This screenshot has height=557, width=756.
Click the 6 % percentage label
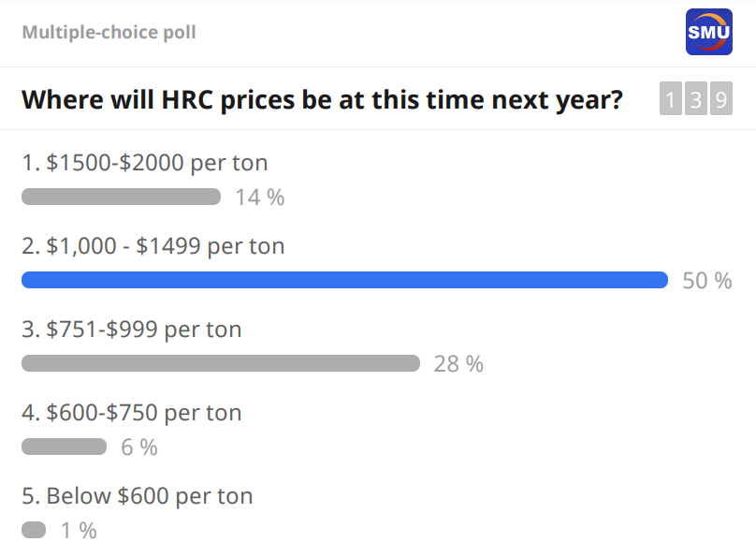139,447
